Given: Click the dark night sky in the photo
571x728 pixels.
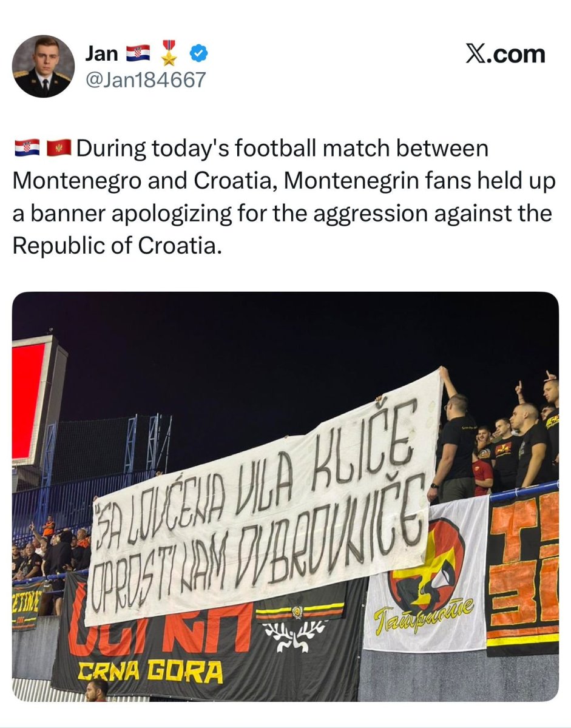Looking at the screenshot, I should coord(243,352).
